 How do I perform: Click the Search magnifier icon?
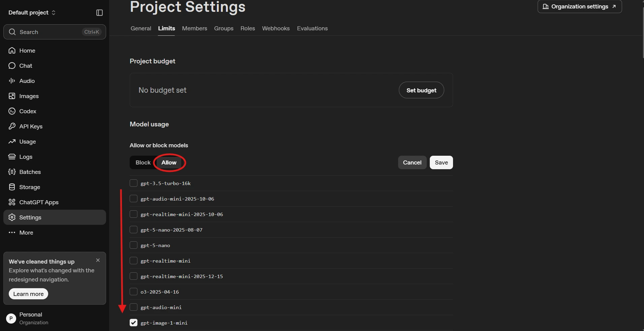pyautogui.click(x=12, y=32)
